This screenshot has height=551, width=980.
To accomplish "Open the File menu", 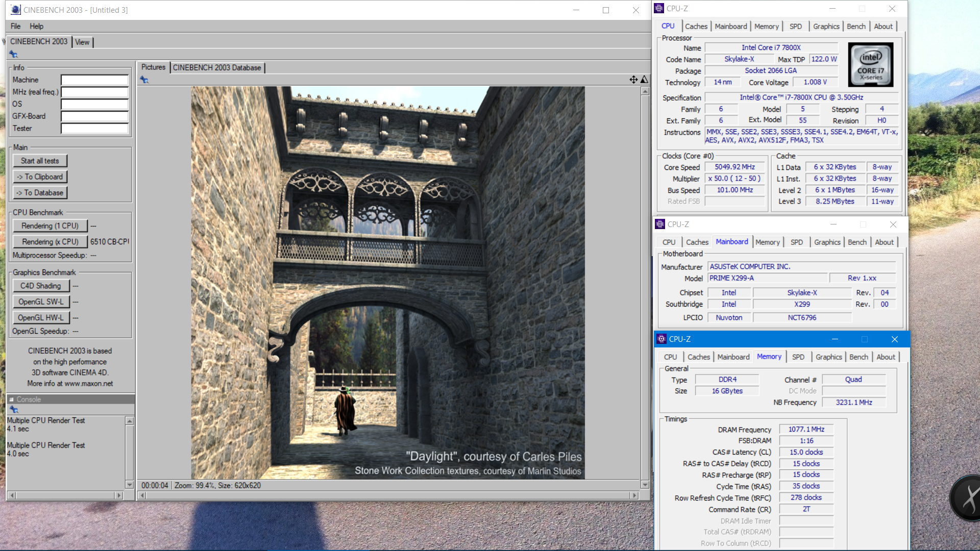I will [16, 26].
